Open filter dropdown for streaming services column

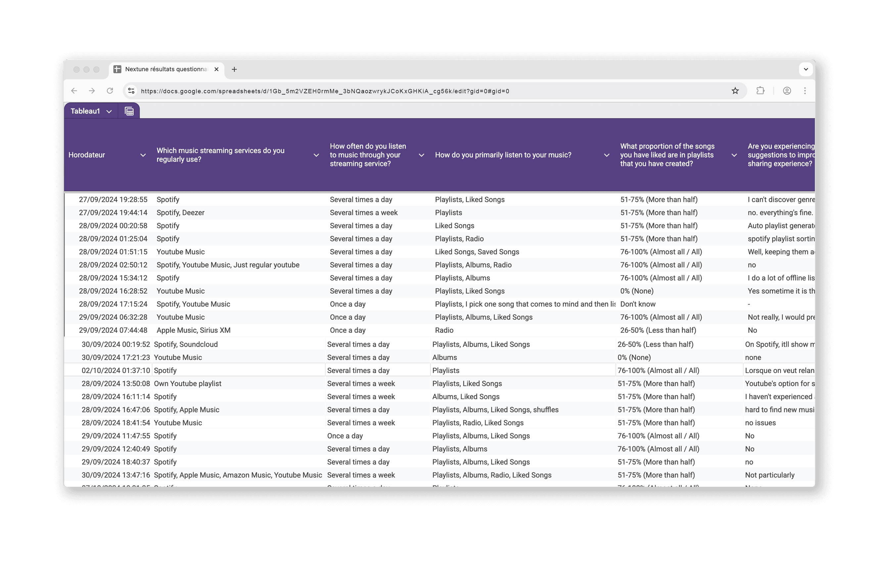coord(316,155)
